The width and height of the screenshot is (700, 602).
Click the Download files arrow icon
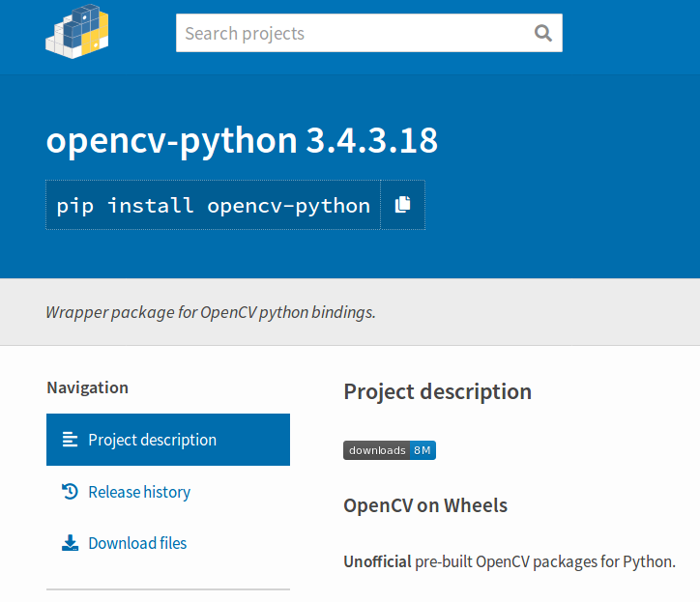tap(70, 543)
